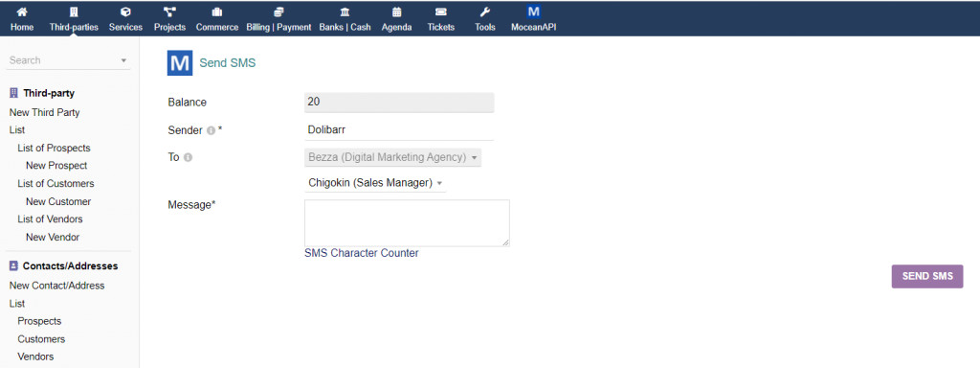Click the Commerce briefcase icon
This screenshot has height=368, width=980.
217,11
